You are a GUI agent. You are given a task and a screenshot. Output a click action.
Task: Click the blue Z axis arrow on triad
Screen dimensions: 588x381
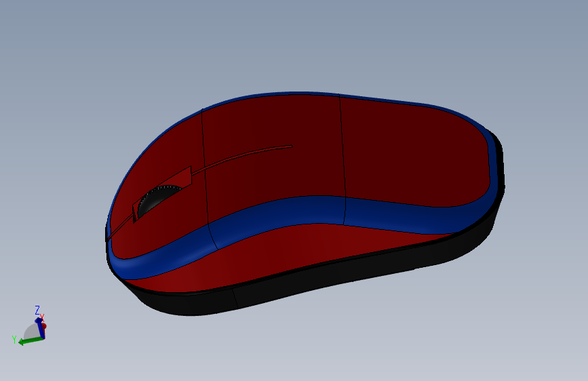40,327
